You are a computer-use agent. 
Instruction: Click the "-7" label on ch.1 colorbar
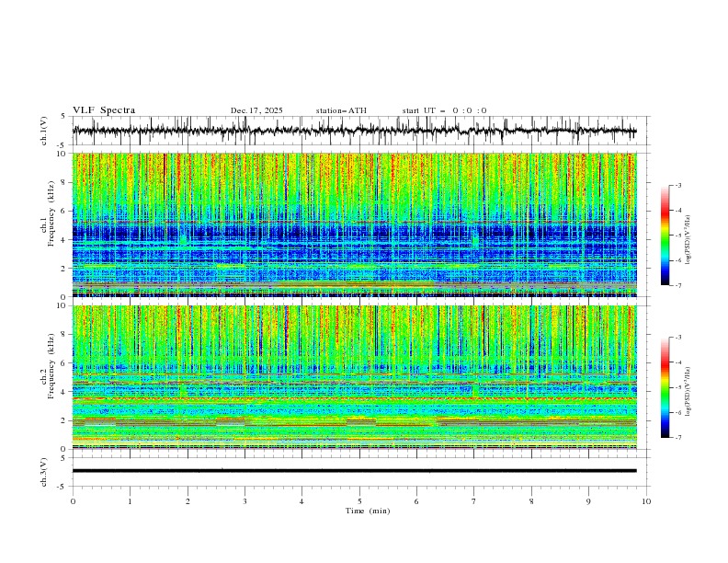[678, 285]
